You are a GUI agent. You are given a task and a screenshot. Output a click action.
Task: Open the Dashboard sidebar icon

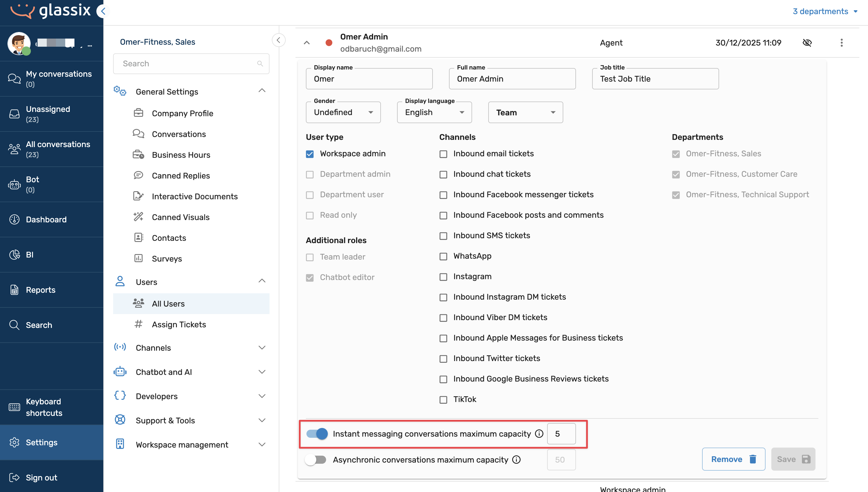[x=14, y=219]
